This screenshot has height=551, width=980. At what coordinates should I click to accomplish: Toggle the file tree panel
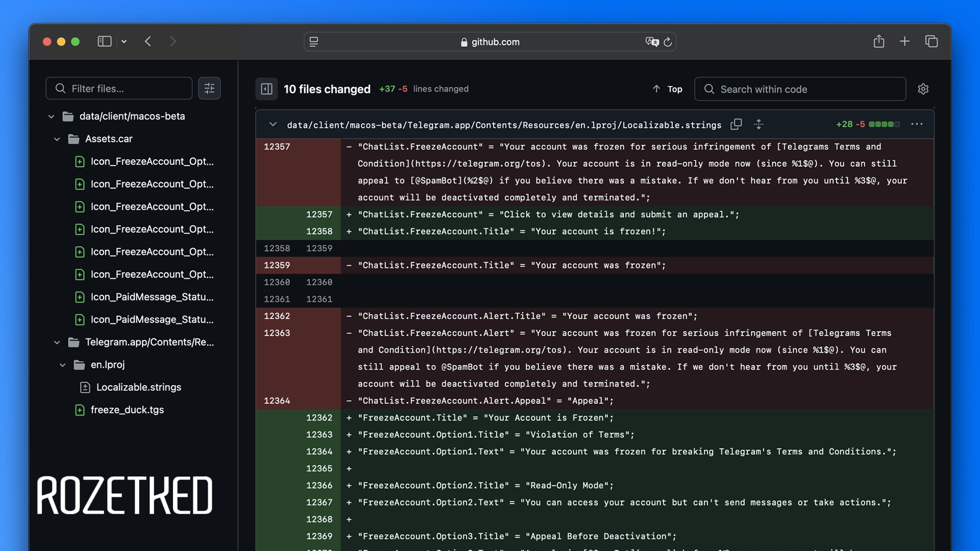point(266,89)
